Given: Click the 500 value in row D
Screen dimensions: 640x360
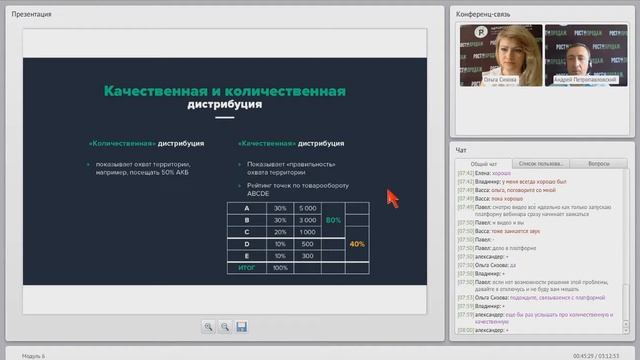Looking at the screenshot, I should tap(307, 244).
